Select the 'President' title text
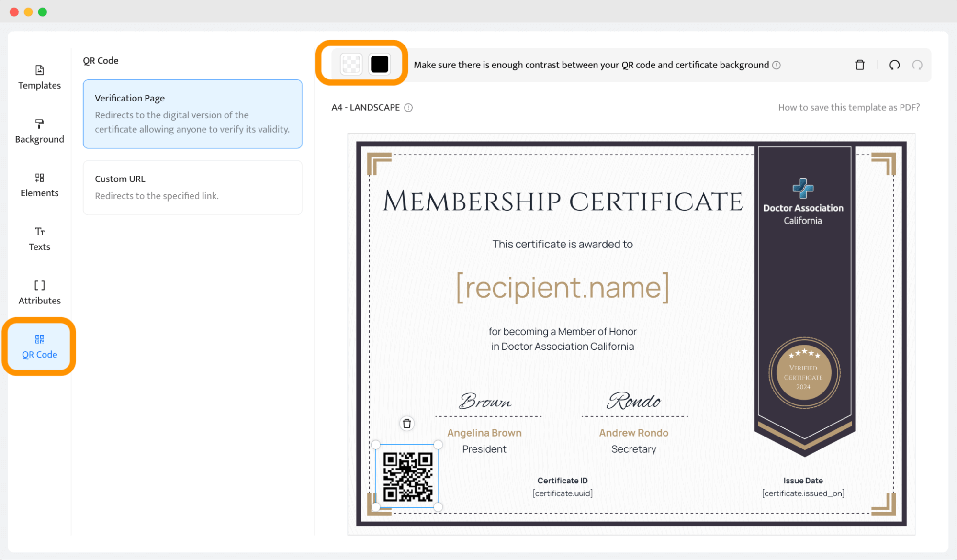 484,449
